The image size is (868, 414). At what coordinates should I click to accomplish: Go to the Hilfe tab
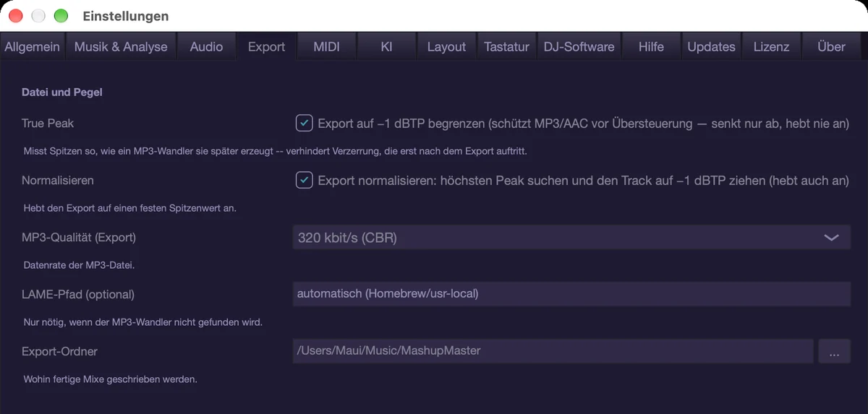click(x=651, y=46)
